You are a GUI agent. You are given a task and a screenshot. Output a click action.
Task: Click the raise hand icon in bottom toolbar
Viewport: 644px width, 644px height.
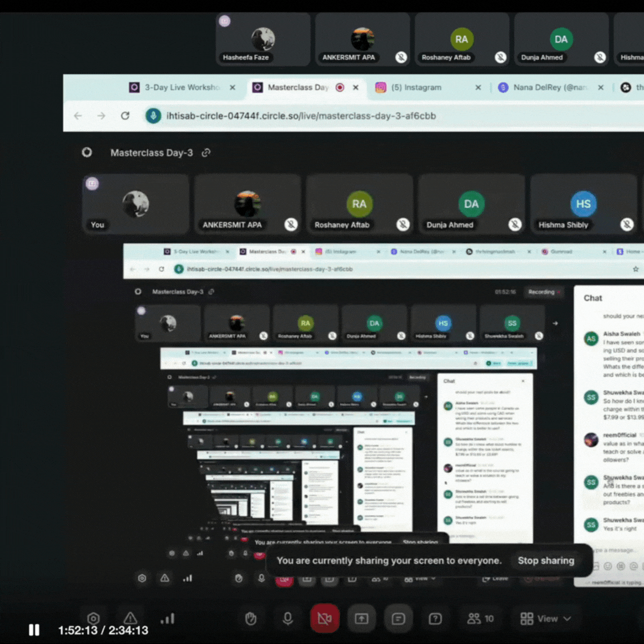tap(251, 618)
